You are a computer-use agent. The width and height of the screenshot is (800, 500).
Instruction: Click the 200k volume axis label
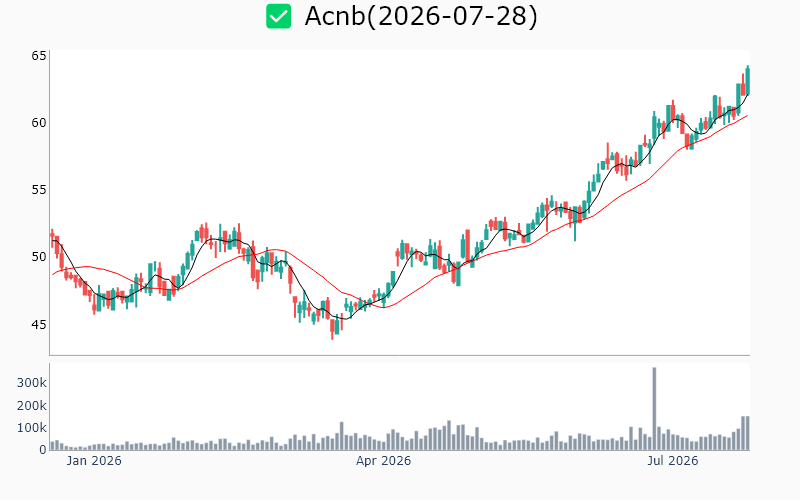click(32, 406)
